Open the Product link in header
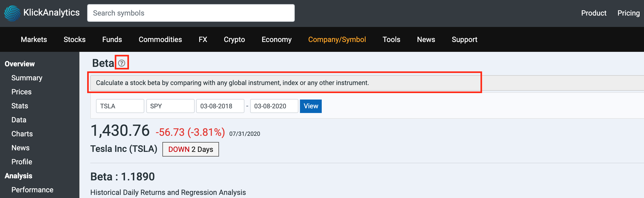 point(594,13)
